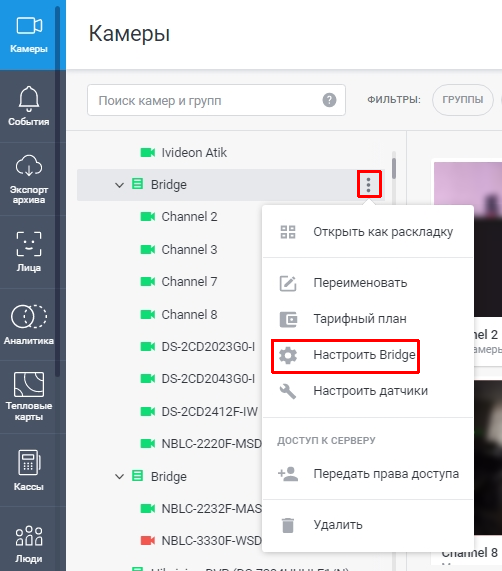The width and height of the screenshot is (502, 571).
Task: Collapse the second Bridge server group
Action: pos(119,476)
